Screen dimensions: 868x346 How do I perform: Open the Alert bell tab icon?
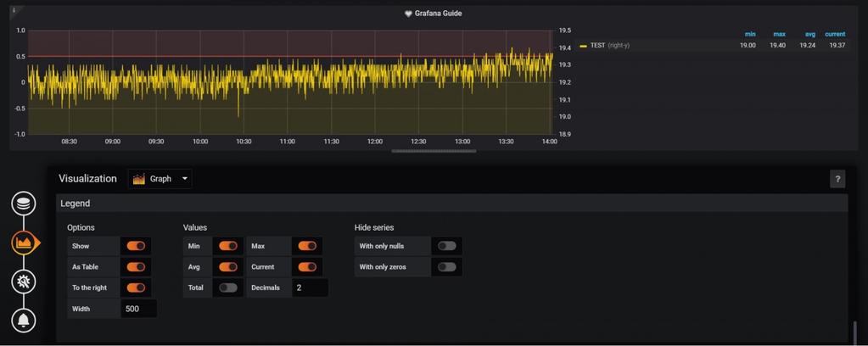[x=23, y=321]
